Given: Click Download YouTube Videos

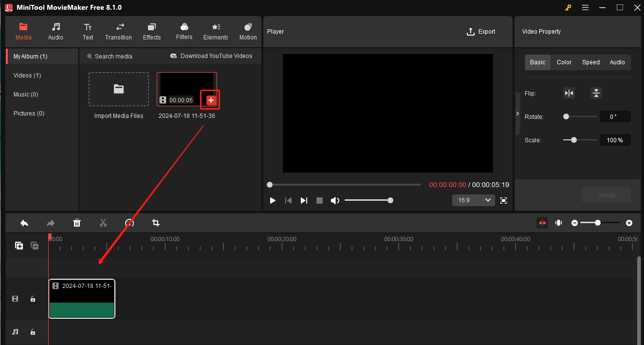Looking at the screenshot, I should 211,56.
